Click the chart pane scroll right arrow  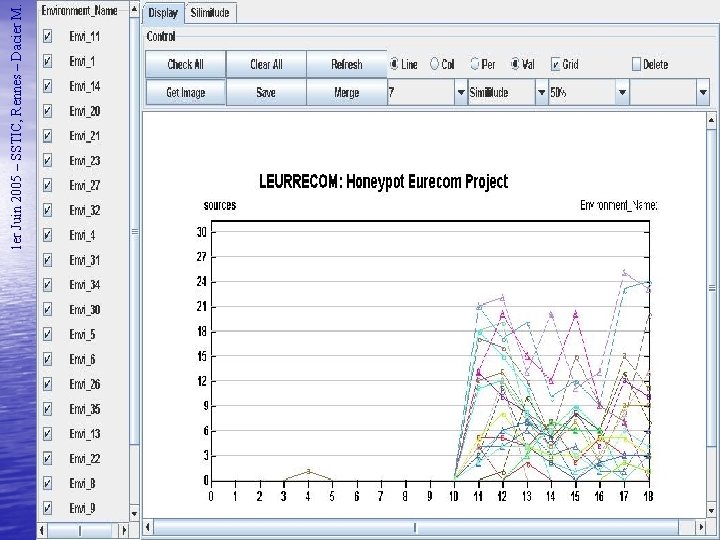pyautogui.click(x=701, y=526)
